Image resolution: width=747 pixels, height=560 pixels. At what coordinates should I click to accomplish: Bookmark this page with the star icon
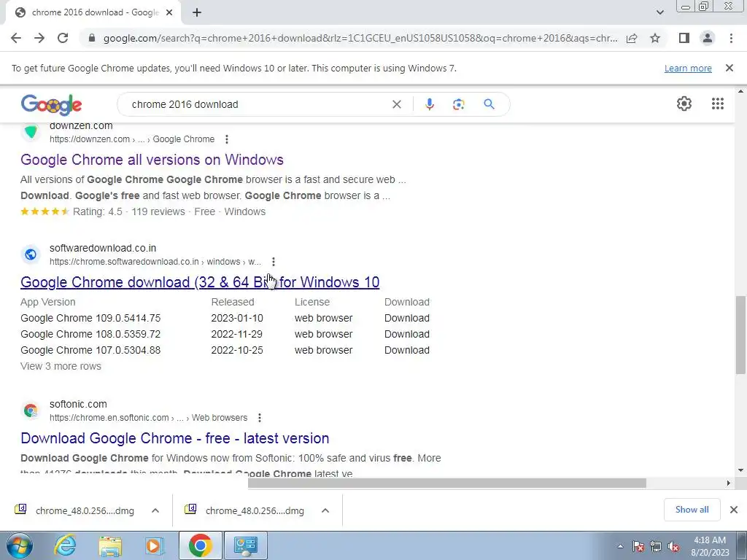coord(655,38)
